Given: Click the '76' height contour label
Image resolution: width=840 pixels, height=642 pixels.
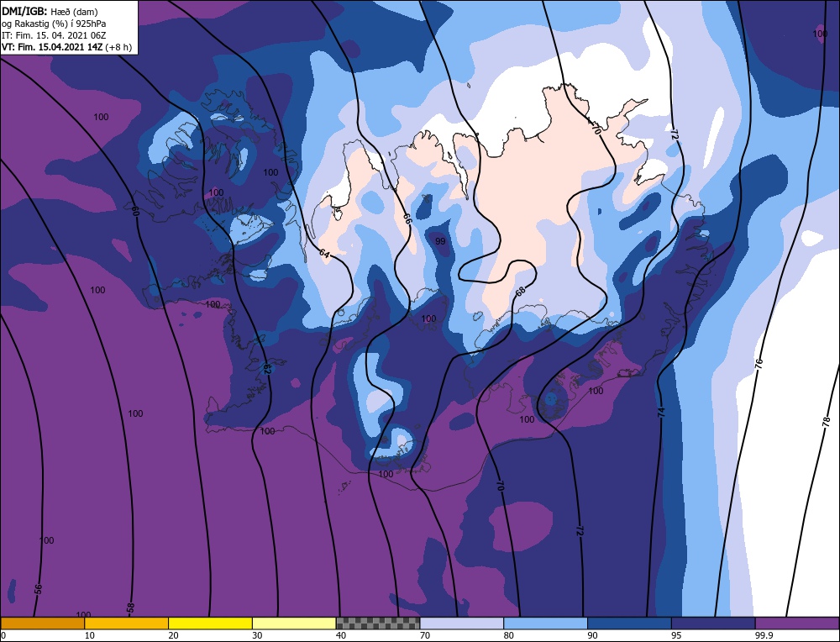Looking at the screenshot, I should tap(759, 364).
